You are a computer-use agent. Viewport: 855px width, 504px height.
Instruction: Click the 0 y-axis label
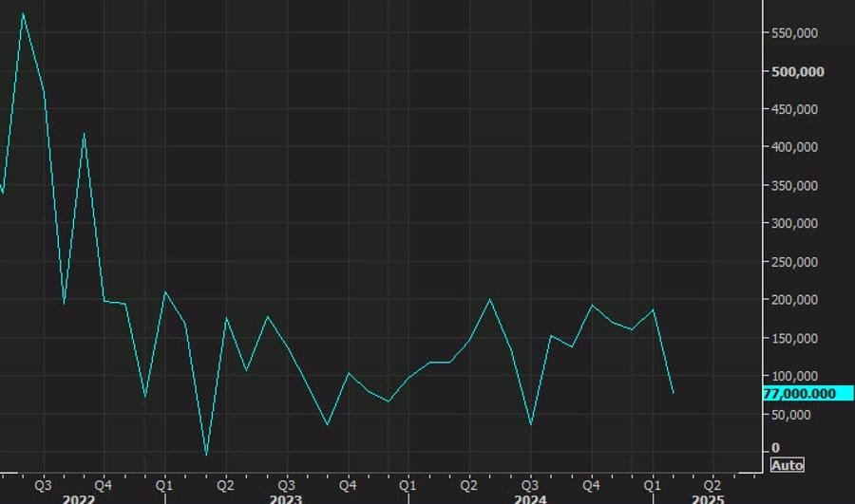click(775, 448)
